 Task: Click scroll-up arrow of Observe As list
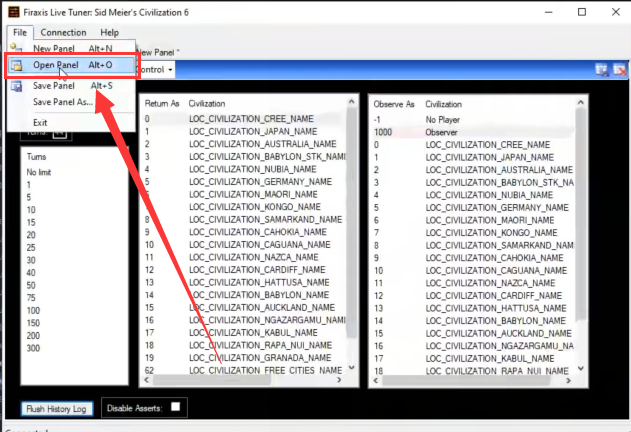click(580, 103)
